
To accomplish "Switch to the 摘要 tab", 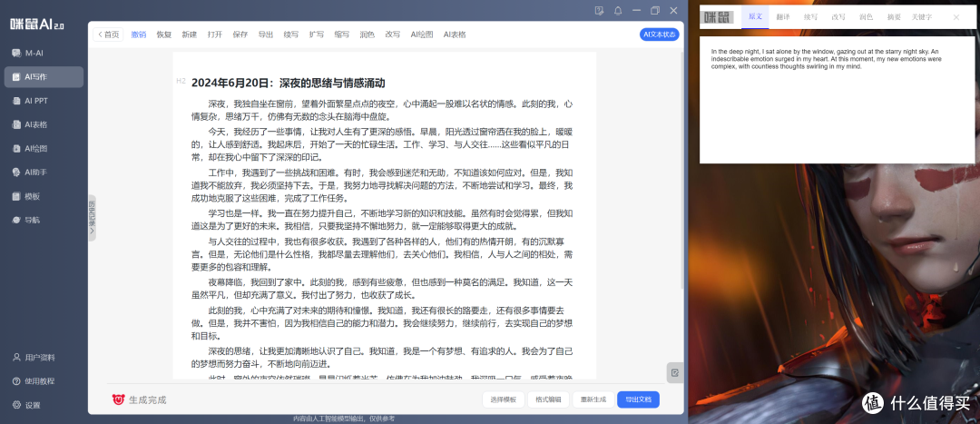I will tap(894, 17).
